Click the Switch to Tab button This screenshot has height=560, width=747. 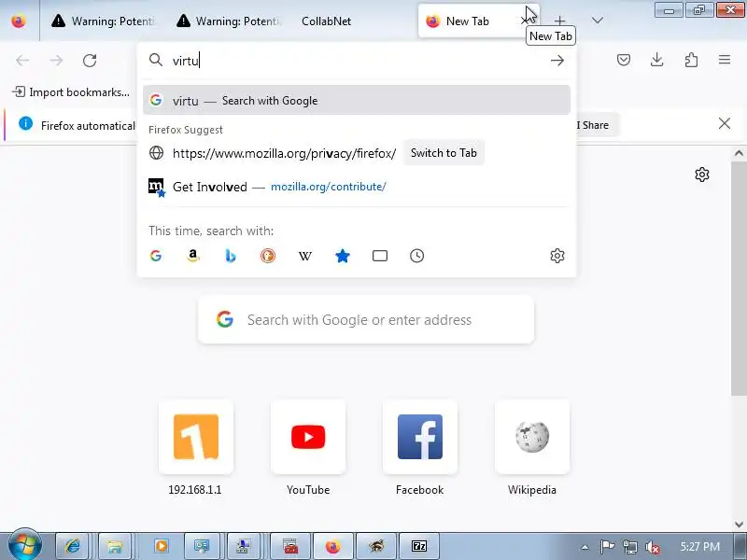click(444, 153)
